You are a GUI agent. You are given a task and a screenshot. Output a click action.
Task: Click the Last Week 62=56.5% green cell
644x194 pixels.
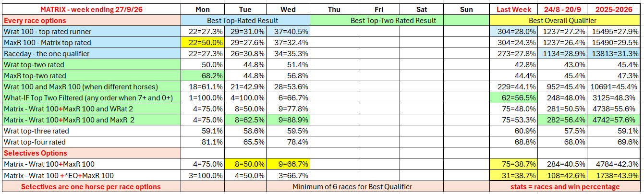513,98
